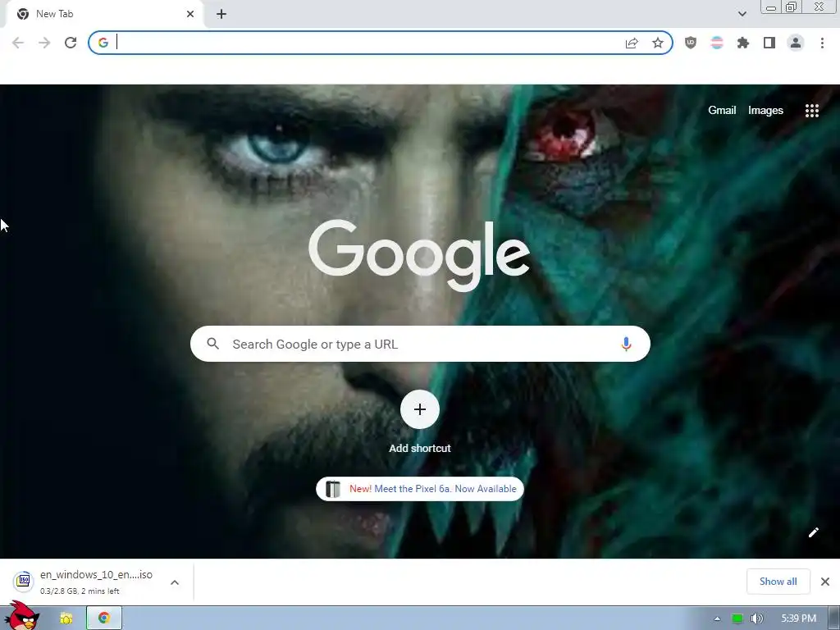Go forward with the forward arrow

44,43
